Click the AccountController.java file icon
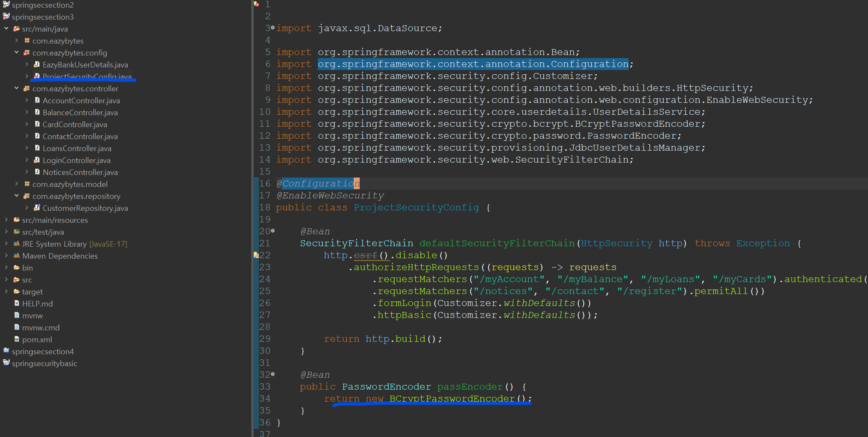Image resolution: width=868 pixels, height=437 pixels. 37,100
